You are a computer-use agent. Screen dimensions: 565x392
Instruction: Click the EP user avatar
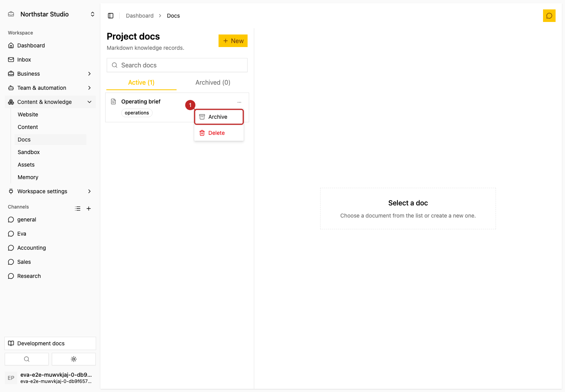tap(11, 378)
